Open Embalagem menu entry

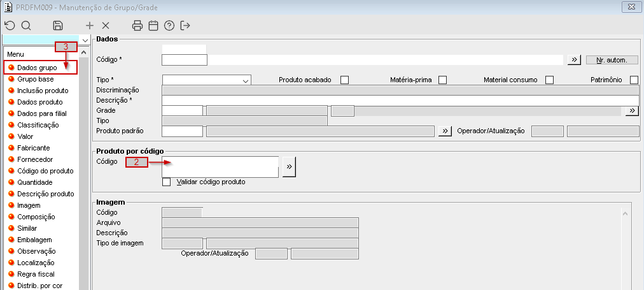coord(34,240)
